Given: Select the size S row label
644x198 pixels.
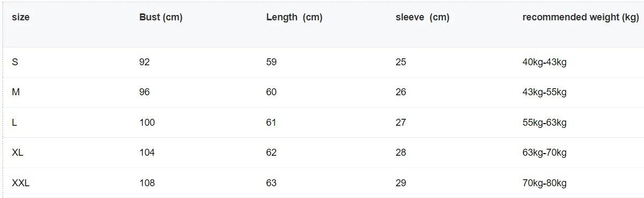Looking at the screenshot, I should click(x=15, y=62).
